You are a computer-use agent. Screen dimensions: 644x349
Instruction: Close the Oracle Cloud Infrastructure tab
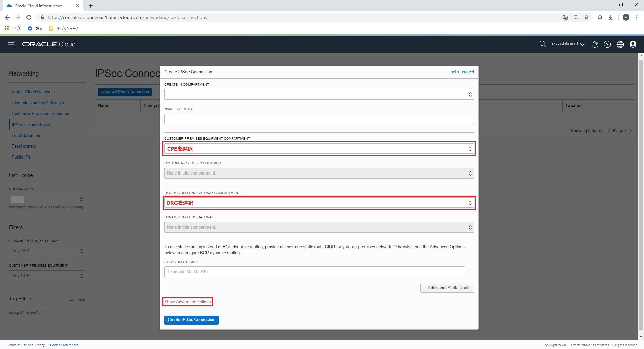[x=78, y=6]
